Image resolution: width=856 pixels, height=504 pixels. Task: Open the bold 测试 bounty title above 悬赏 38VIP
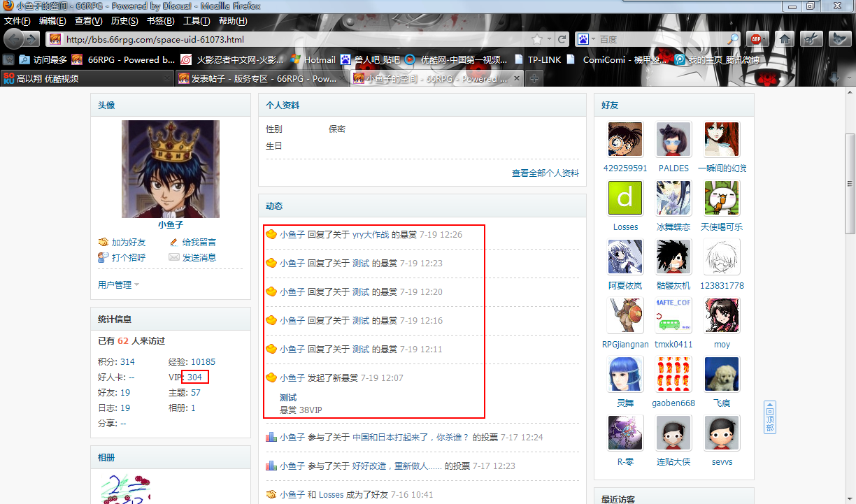click(288, 397)
